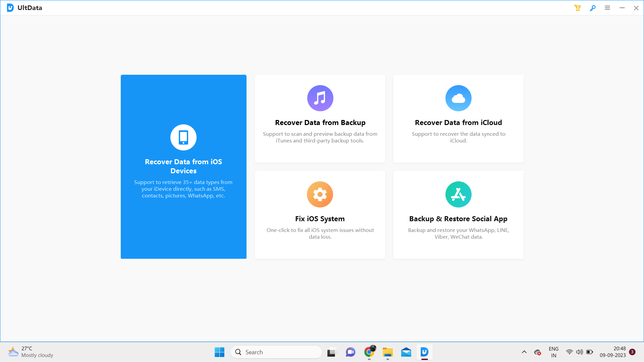Viewport: 644px width, 362px height.
Task: Click the iTunes backup description text
Action: (320, 137)
